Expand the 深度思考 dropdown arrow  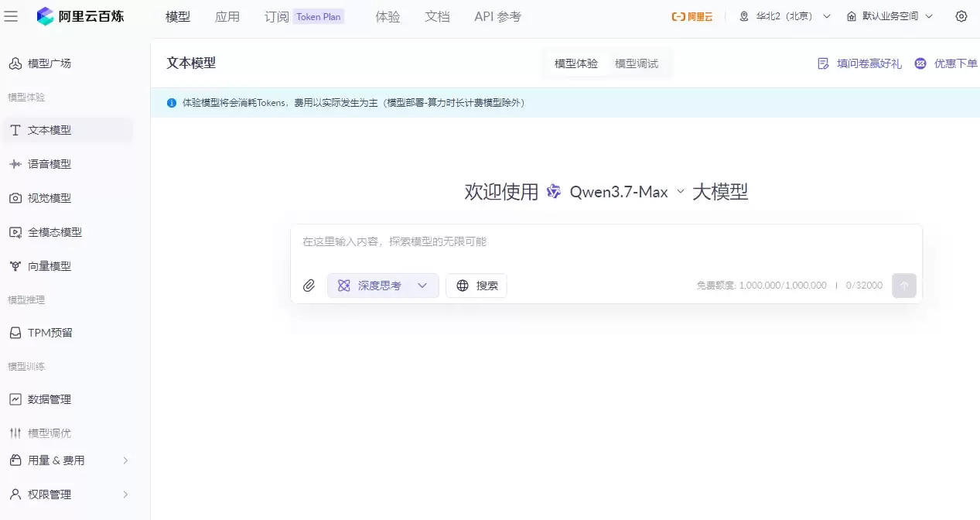(422, 286)
